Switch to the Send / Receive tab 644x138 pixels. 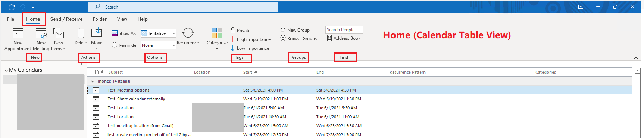coord(66,19)
